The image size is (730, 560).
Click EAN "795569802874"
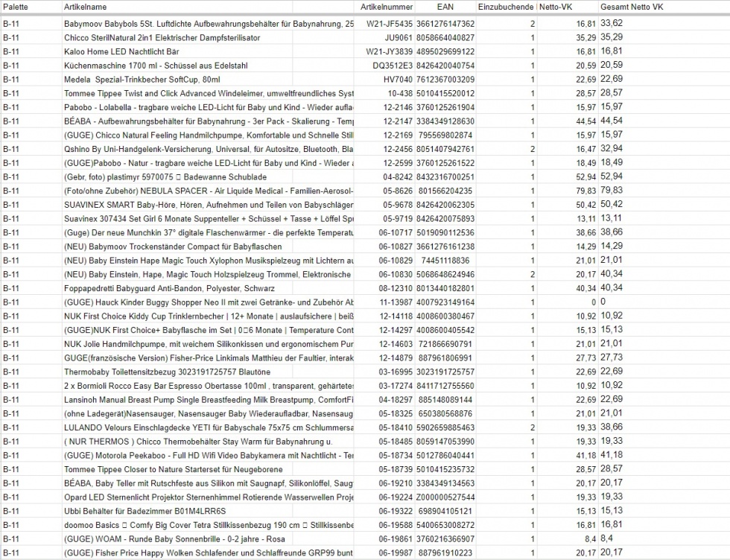coord(445,136)
